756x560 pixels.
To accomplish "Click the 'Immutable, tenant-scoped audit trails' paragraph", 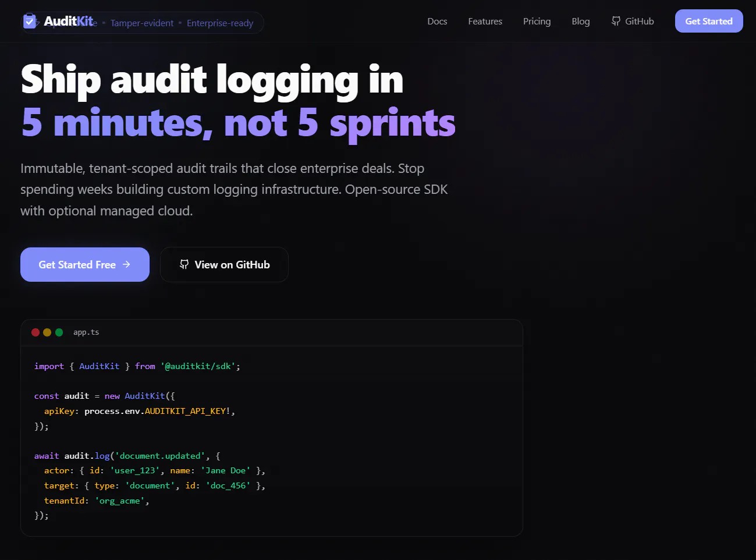I will tap(234, 189).
